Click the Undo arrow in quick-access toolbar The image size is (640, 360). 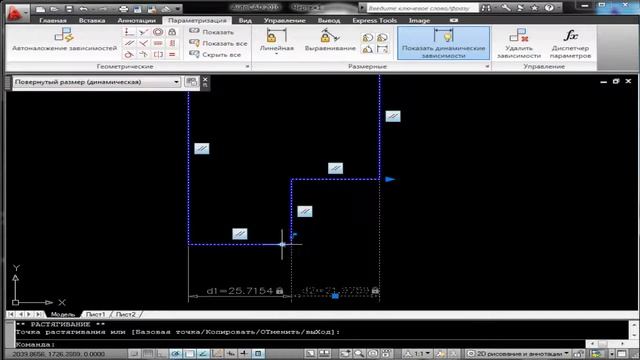tap(83, 9)
